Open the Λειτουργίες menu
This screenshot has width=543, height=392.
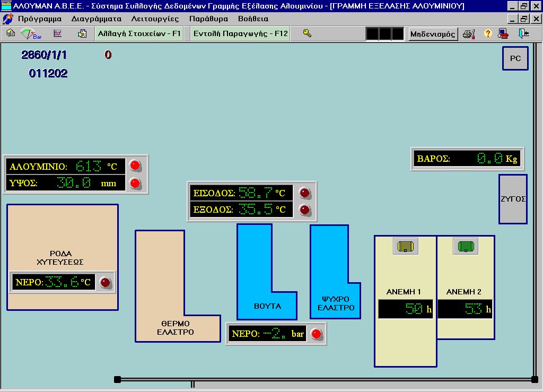click(x=155, y=19)
